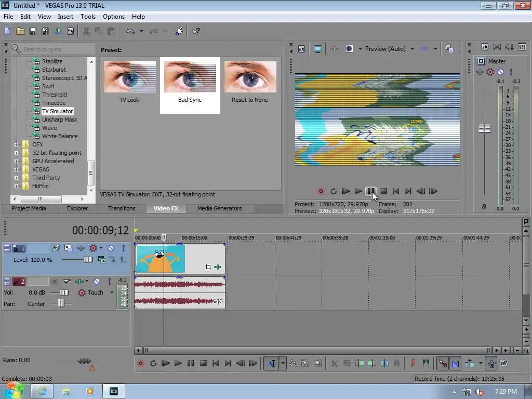Adjust audio track Pan slider

tap(61, 303)
